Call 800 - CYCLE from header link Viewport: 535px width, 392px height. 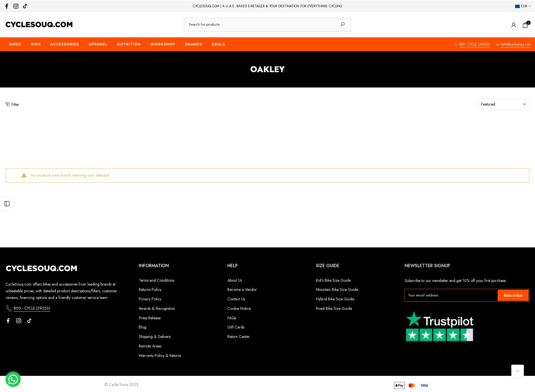click(x=475, y=44)
